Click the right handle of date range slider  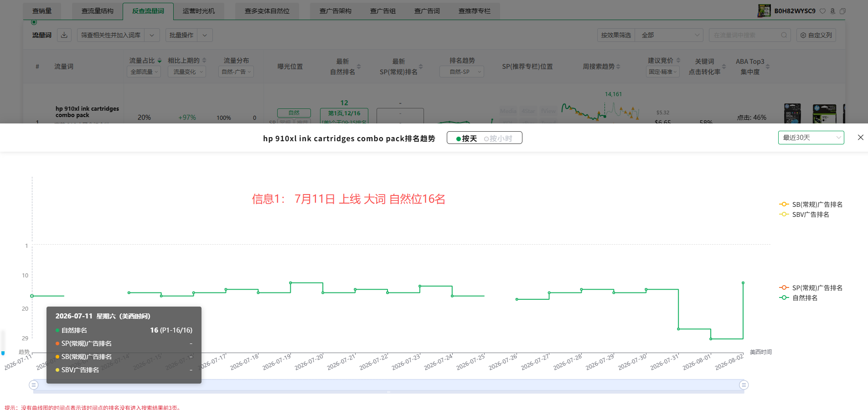[x=744, y=385]
